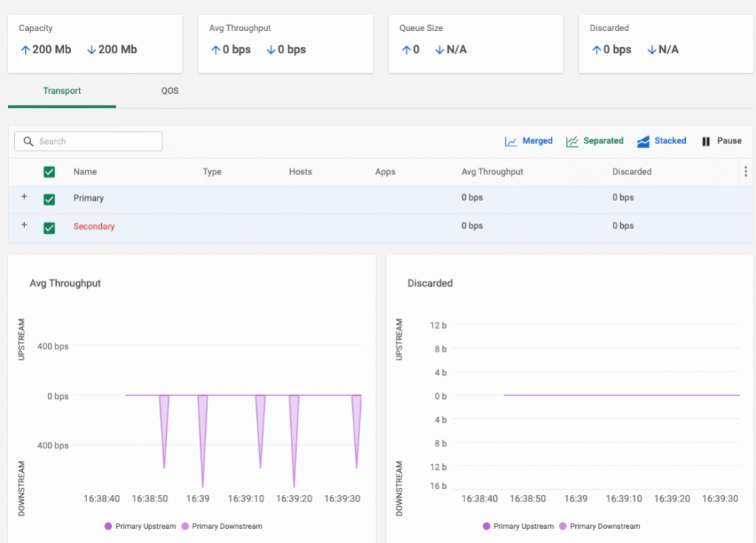Image resolution: width=756 pixels, height=543 pixels.
Task: Click the search magnifier icon
Action: click(28, 141)
